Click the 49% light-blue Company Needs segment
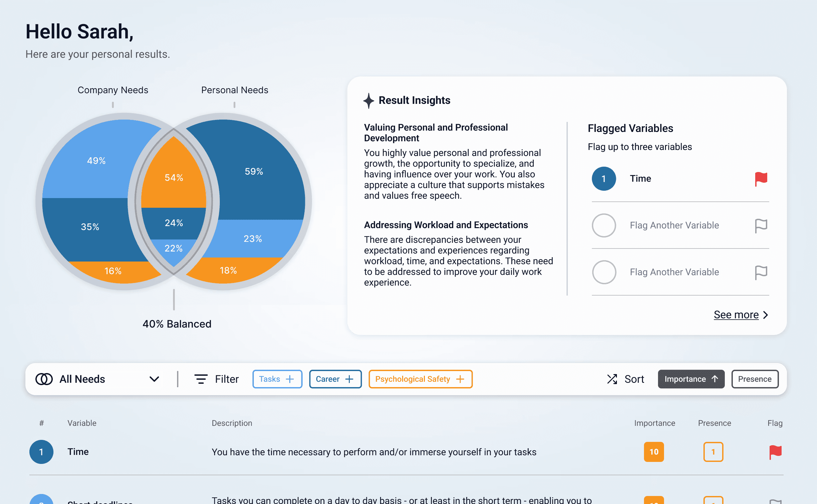817x504 pixels. 96,161
